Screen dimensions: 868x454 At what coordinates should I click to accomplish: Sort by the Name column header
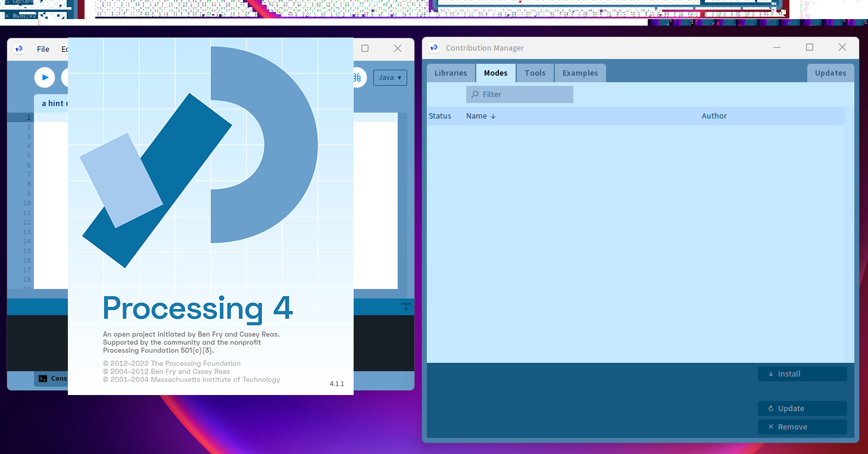click(x=481, y=116)
